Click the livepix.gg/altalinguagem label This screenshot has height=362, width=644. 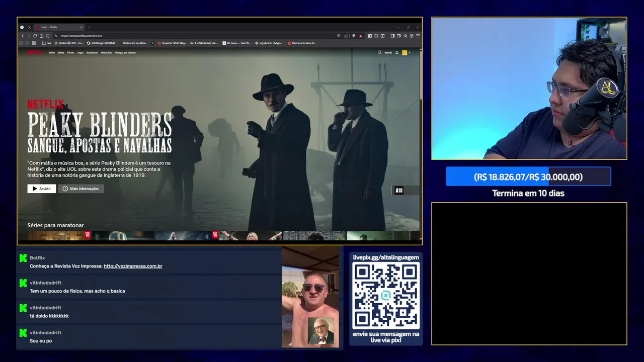coord(386,257)
